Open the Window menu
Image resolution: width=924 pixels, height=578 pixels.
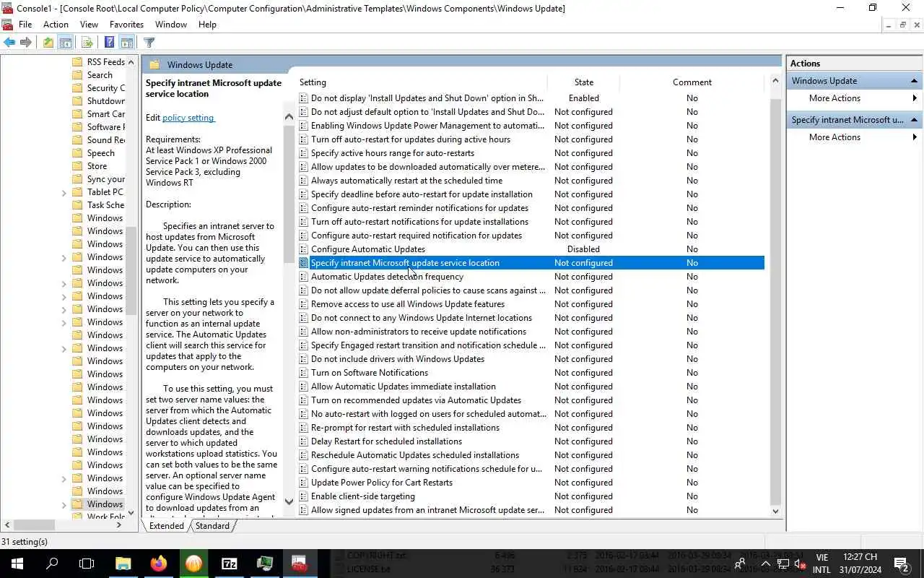point(171,24)
